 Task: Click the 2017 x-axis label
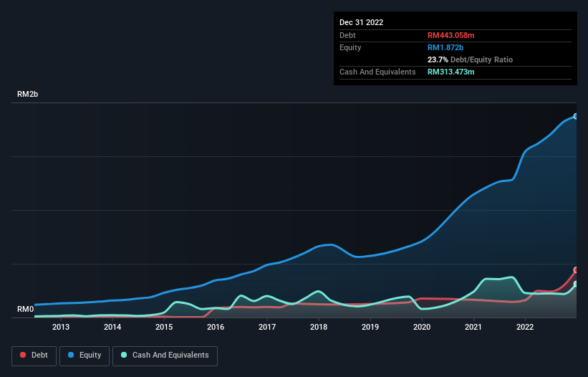267,327
